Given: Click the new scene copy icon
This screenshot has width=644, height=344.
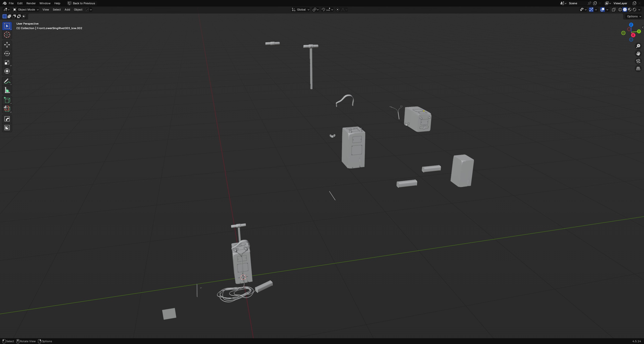Looking at the screenshot, I should tap(595, 3).
